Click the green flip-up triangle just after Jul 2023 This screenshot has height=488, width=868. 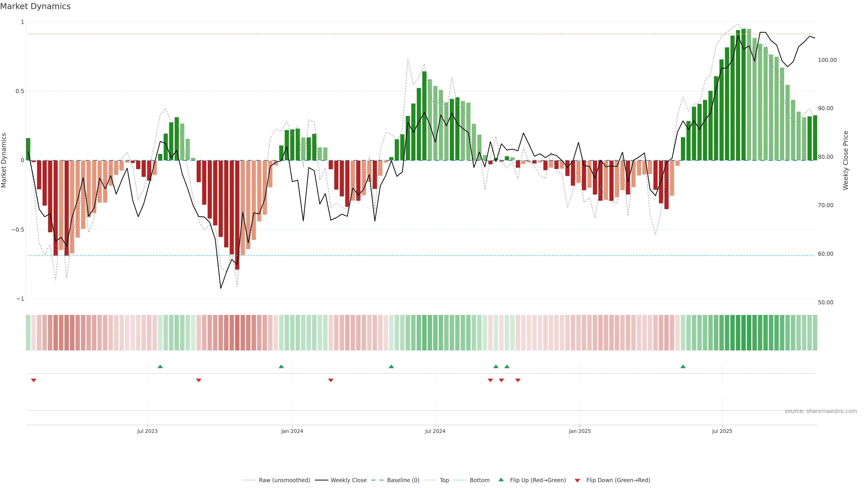[160, 366]
